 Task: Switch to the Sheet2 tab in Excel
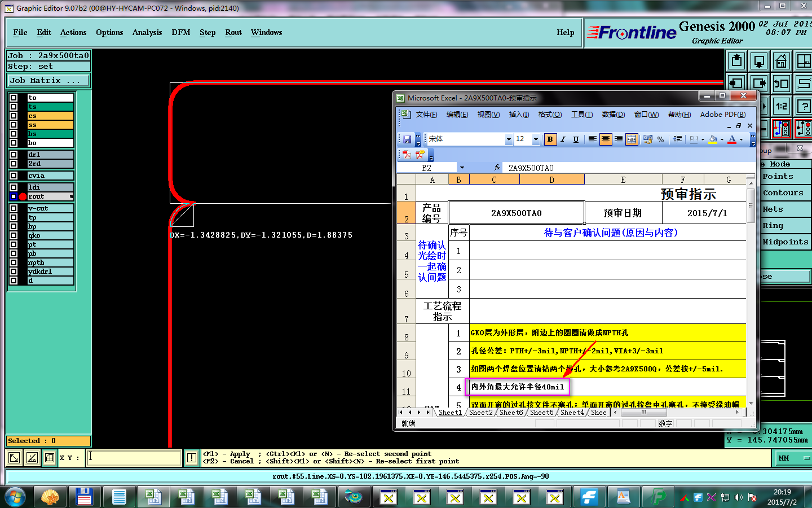[480, 413]
